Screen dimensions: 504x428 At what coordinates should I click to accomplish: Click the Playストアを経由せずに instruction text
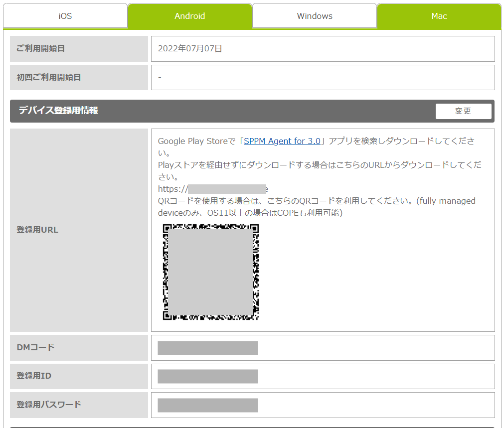pos(320,171)
